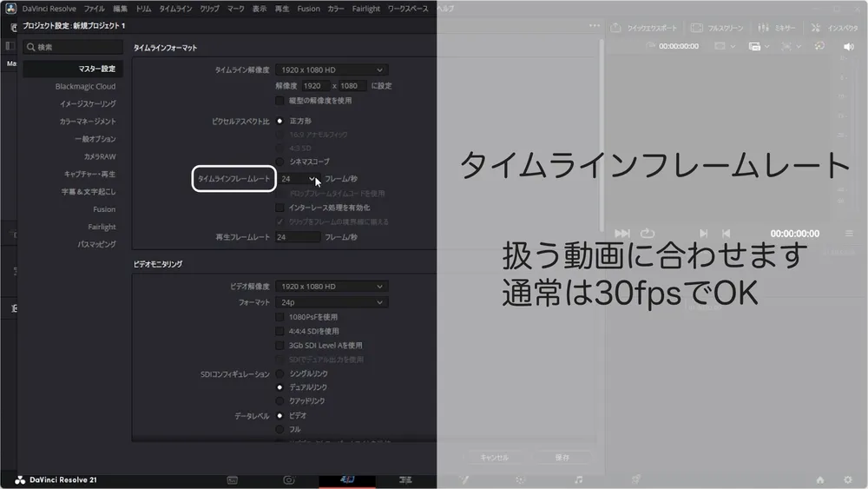Open the ビデオ解像度 dropdown

[x=332, y=287]
